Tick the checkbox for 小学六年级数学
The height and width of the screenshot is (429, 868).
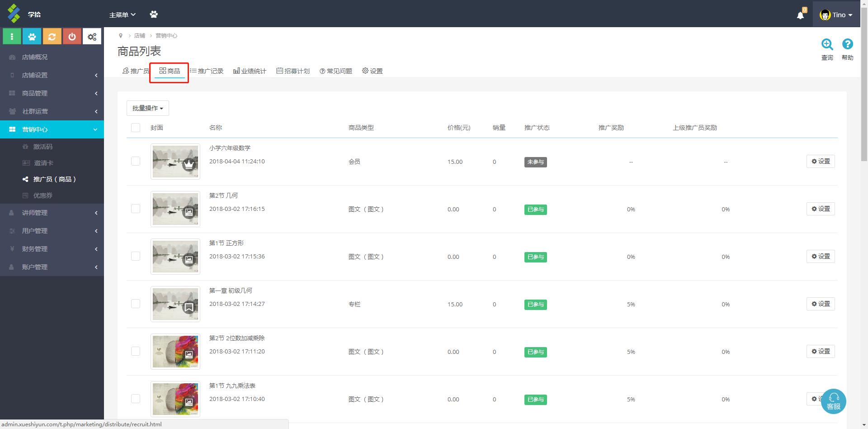click(x=136, y=162)
